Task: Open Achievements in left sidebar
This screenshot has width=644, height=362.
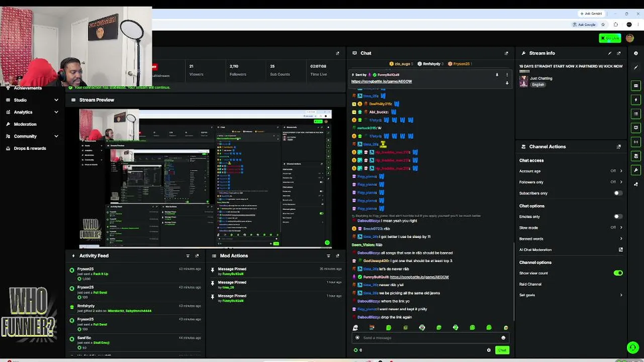Action: pos(28,88)
